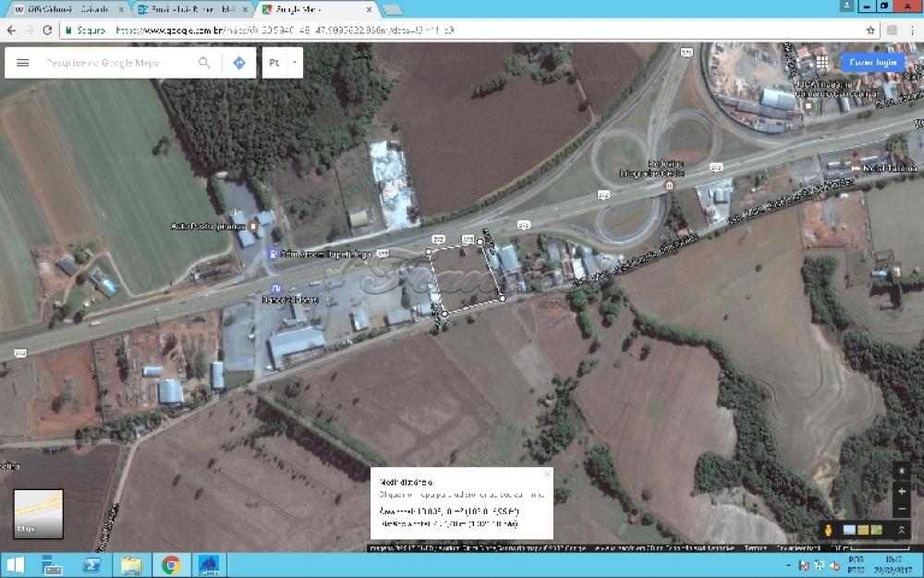
Task: Click the show my location button
Action: pos(902,471)
